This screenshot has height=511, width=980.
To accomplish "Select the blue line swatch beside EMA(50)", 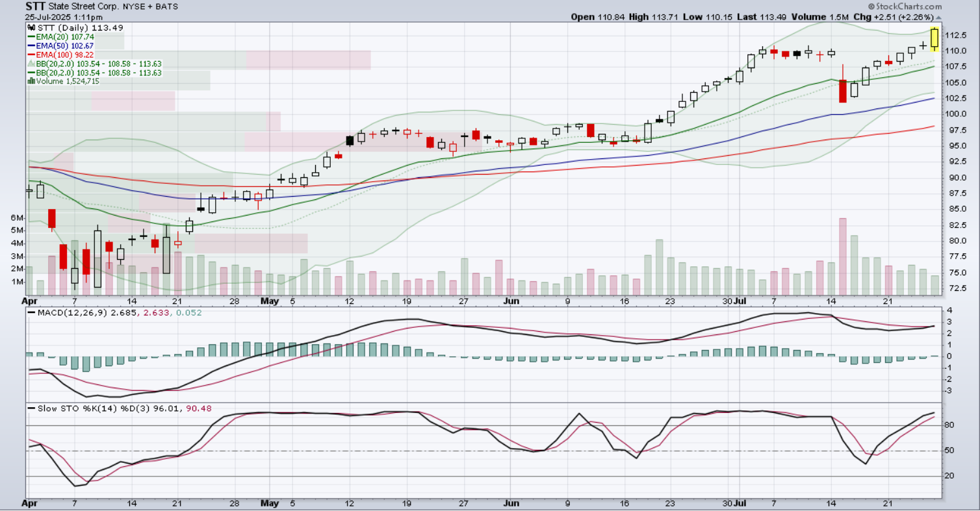I will (31, 46).
